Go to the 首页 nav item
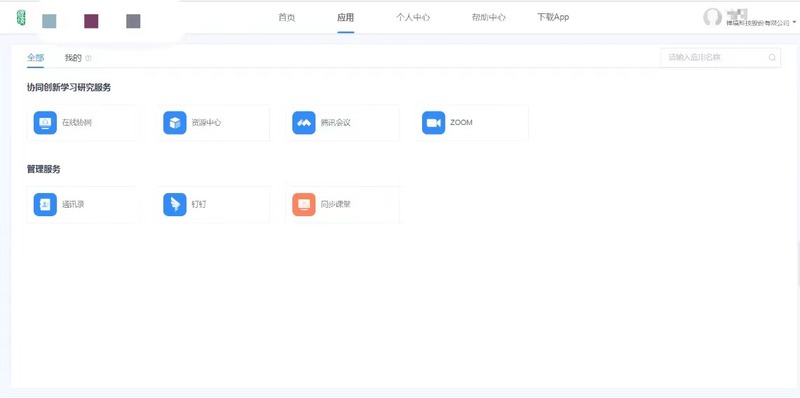Image resolution: width=800 pixels, height=398 pixels. [286, 17]
